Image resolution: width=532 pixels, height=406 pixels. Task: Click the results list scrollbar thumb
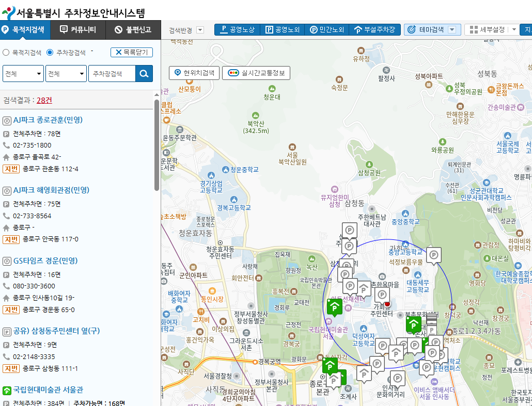point(157,145)
